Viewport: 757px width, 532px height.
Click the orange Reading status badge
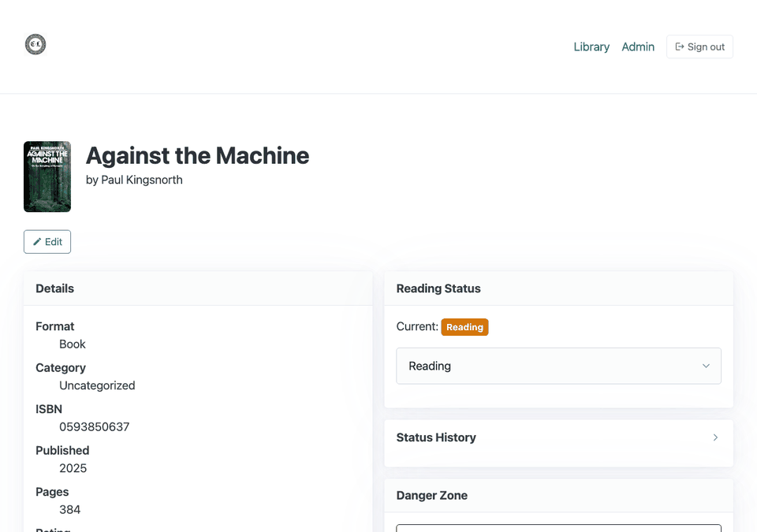point(464,326)
